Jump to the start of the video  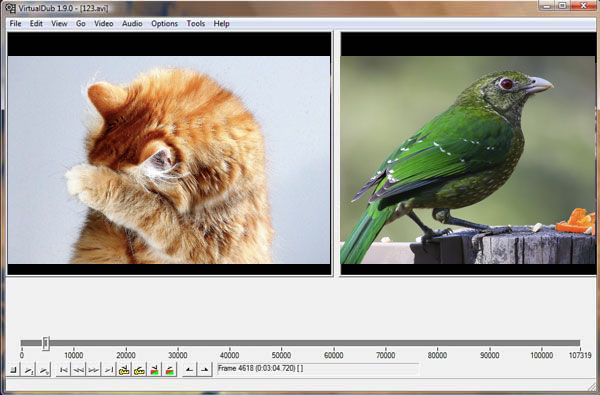click(x=64, y=370)
